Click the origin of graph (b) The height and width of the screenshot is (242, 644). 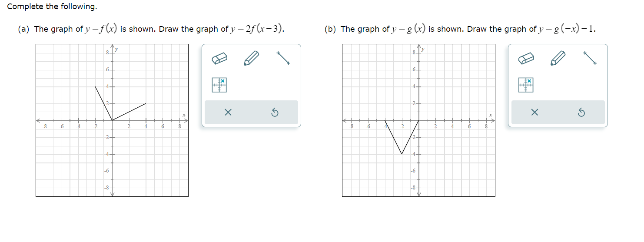[419, 120]
